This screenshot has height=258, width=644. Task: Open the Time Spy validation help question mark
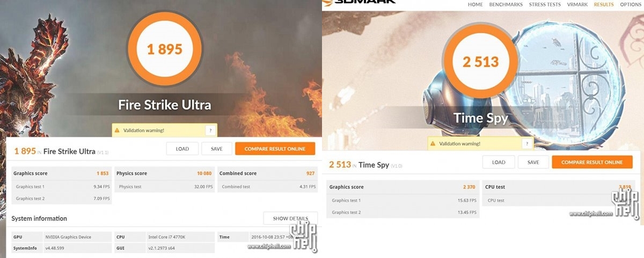click(x=526, y=143)
